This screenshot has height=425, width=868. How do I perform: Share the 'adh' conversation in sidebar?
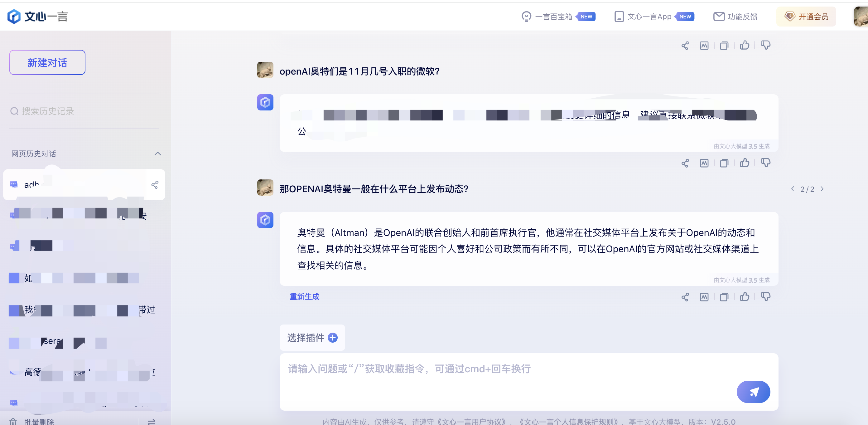tap(155, 185)
